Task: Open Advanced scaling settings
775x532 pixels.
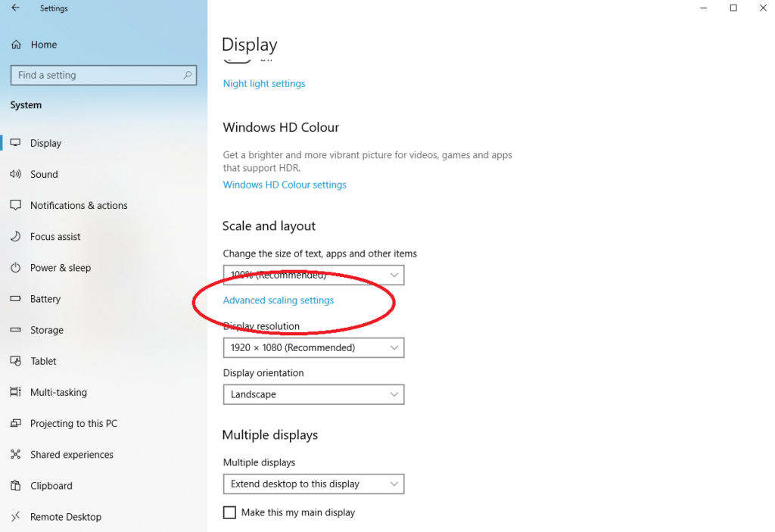Action: coord(278,300)
